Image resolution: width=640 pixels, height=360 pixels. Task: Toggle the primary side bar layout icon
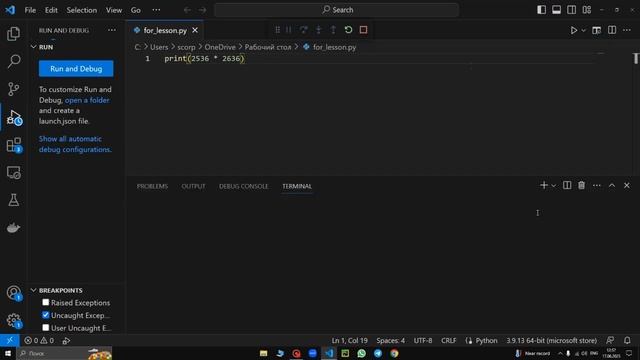click(541, 10)
